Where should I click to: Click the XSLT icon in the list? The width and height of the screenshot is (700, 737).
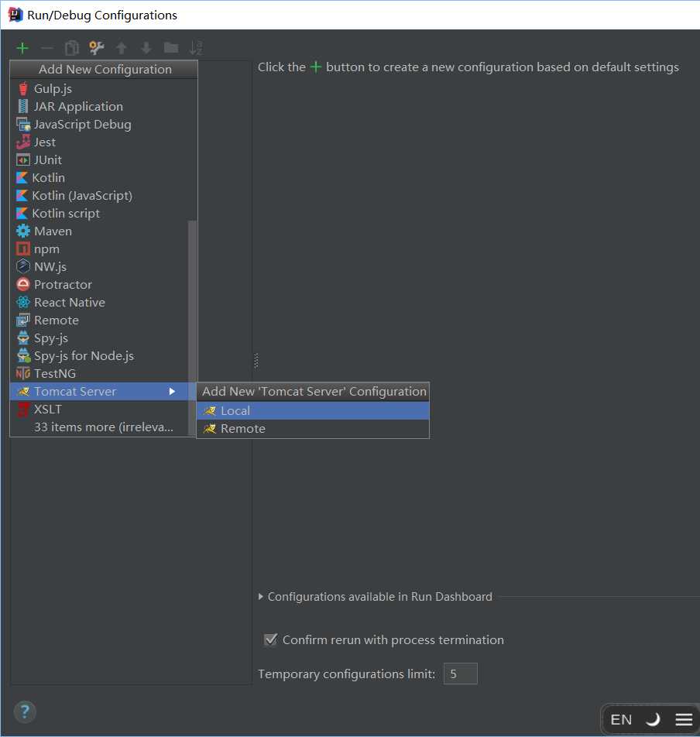tap(23, 409)
